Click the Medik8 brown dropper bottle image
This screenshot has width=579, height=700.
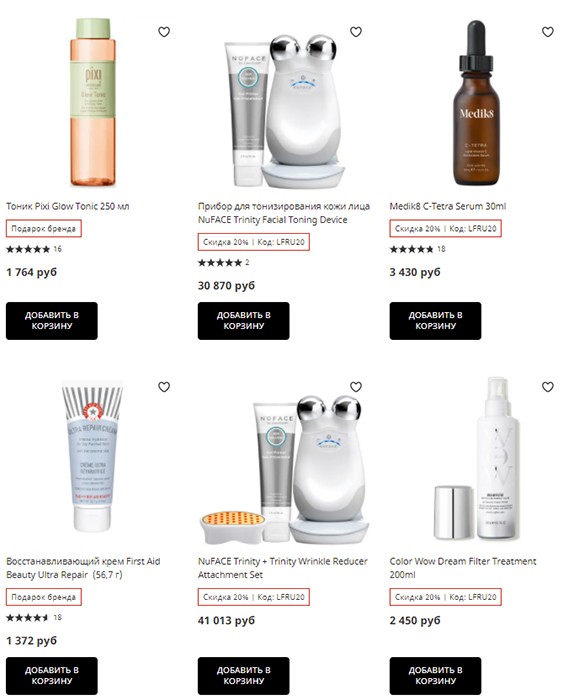pyautogui.click(x=476, y=102)
